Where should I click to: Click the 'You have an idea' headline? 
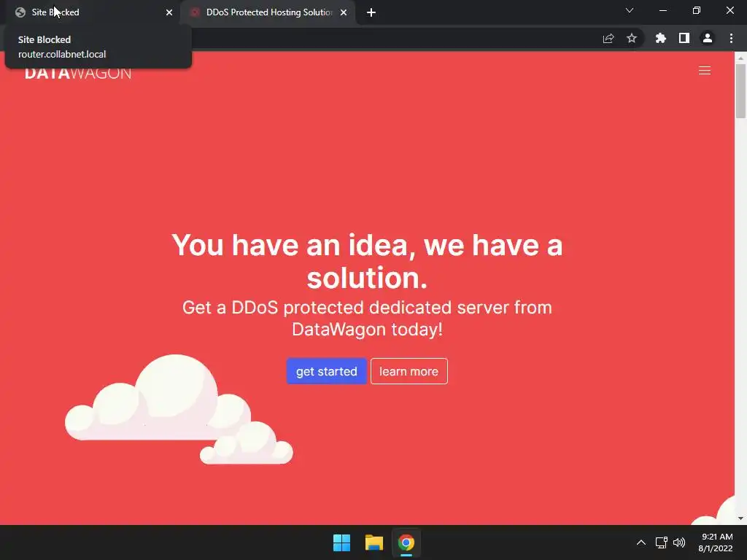[x=367, y=261]
